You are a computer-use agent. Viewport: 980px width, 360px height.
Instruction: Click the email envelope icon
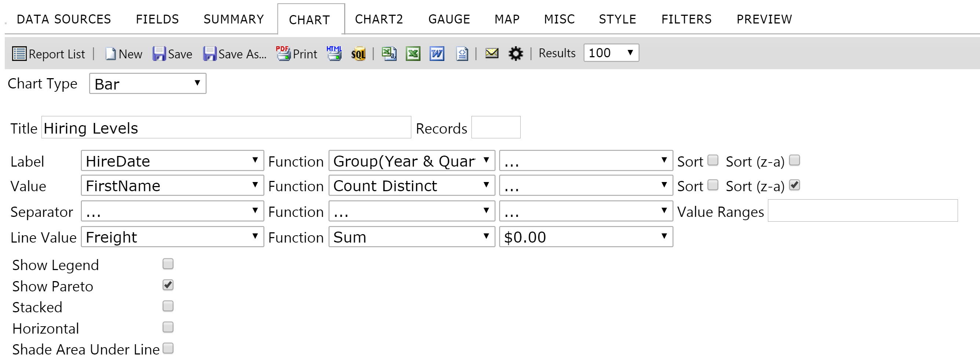pyautogui.click(x=492, y=53)
